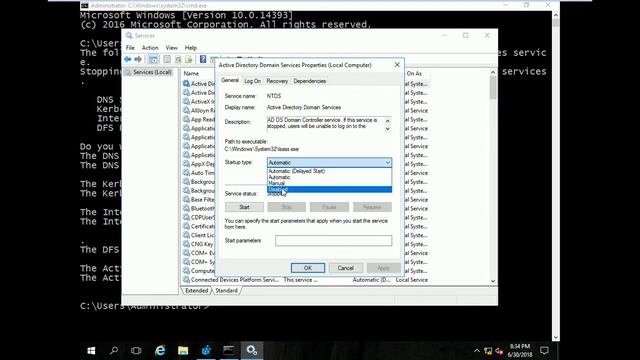This screenshot has width=640, height=360.
Task: Open taskbar Search magnifier
Action: point(114,351)
